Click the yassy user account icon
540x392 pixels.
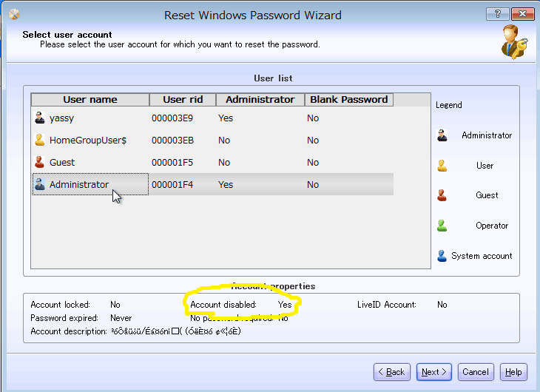[x=40, y=118]
